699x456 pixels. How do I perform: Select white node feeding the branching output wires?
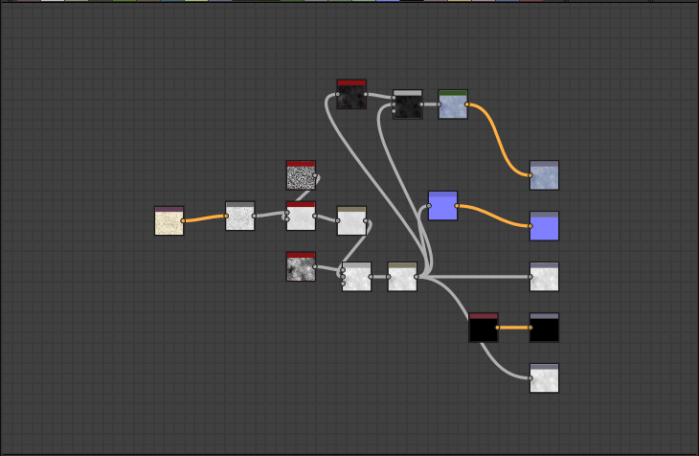(402, 277)
